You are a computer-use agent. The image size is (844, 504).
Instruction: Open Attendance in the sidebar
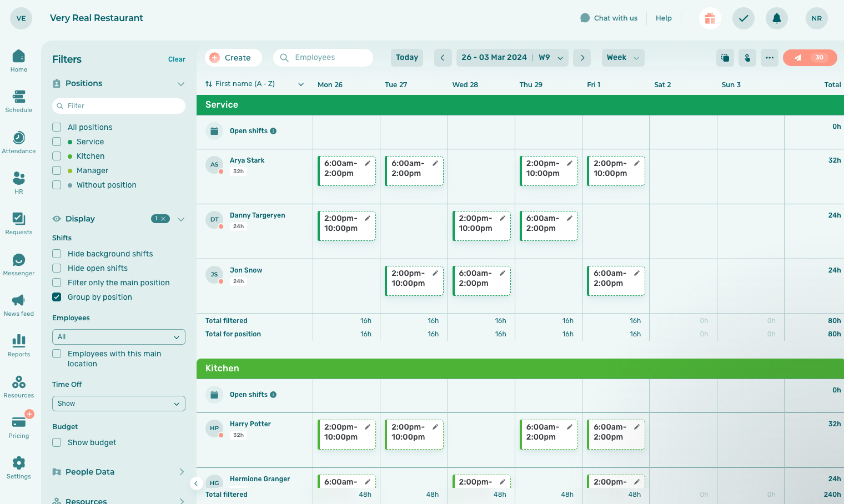[x=19, y=143]
